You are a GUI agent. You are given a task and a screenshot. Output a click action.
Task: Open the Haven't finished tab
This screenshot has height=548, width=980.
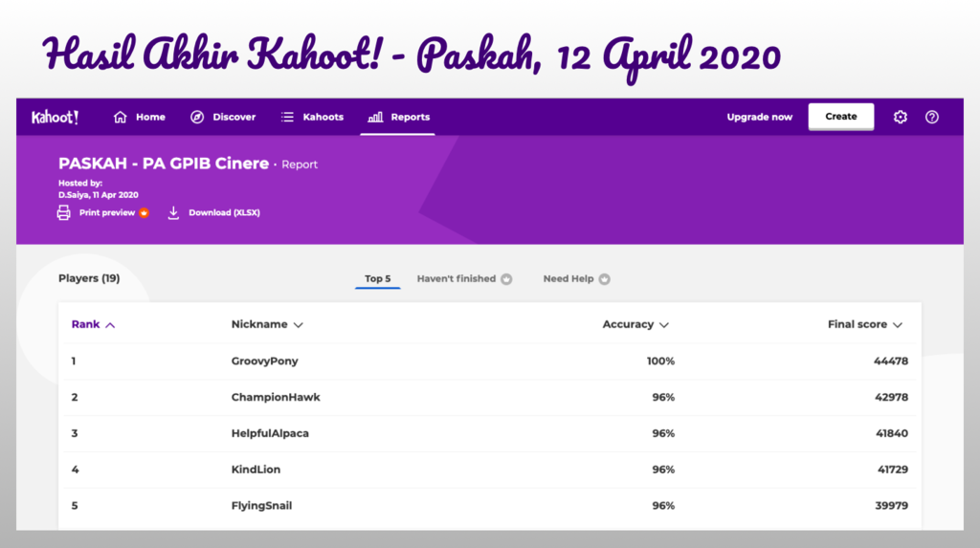pos(457,279)
